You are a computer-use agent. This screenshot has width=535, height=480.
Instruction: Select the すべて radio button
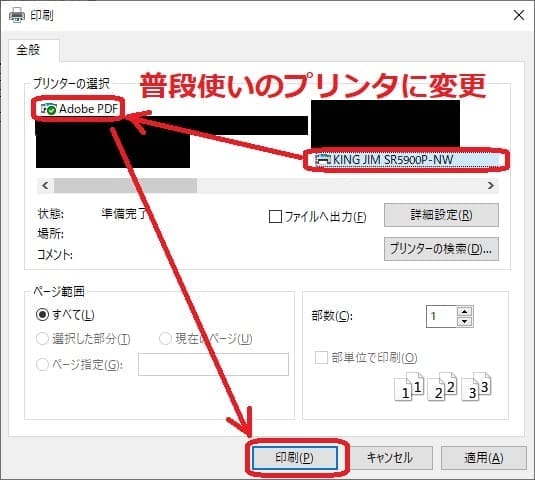[42, 315]
